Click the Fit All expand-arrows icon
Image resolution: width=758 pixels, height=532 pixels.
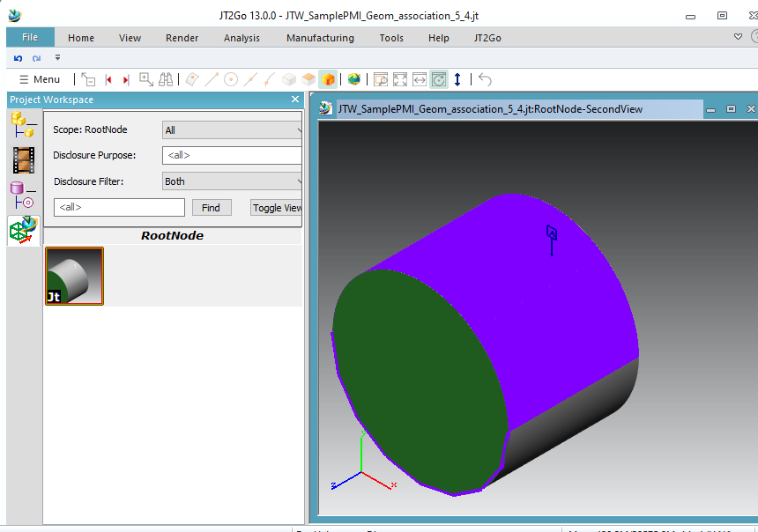point(400,80)
